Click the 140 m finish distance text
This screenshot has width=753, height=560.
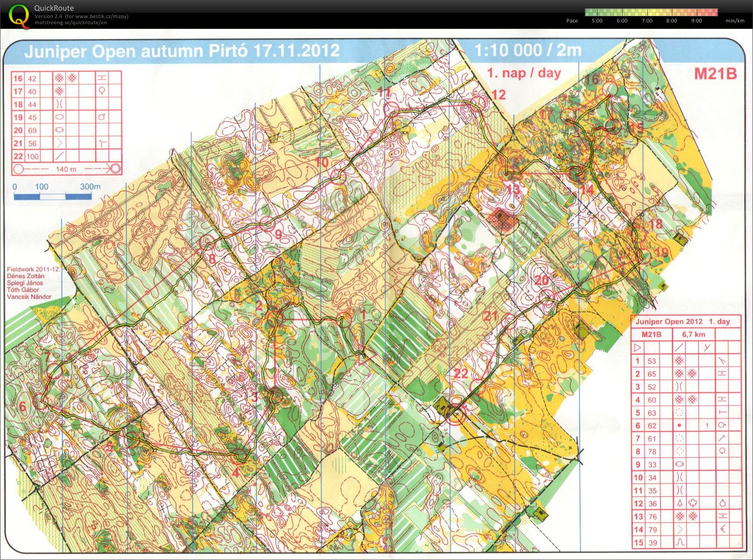pos(66,169)
